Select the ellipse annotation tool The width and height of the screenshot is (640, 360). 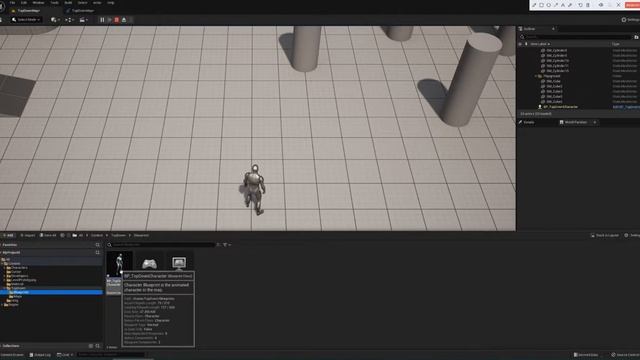549,5
